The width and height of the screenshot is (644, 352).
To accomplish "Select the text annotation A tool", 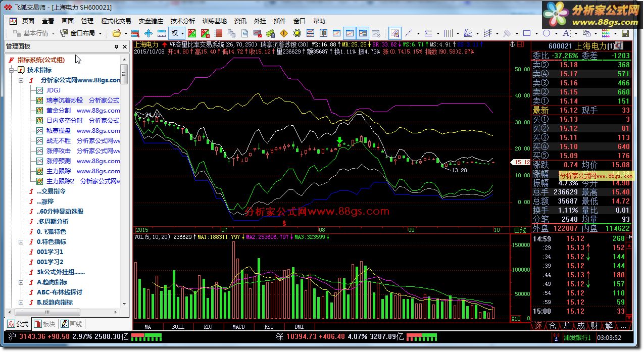I will [566, 33].
